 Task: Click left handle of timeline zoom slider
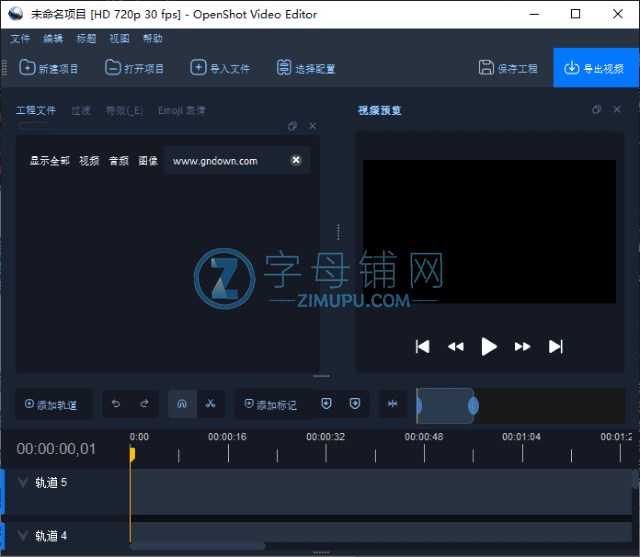(419, 406)
